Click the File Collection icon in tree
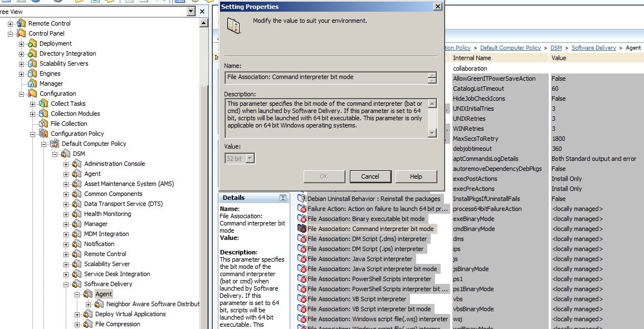Screen dimensions: 644x329 tap(43, 124)
